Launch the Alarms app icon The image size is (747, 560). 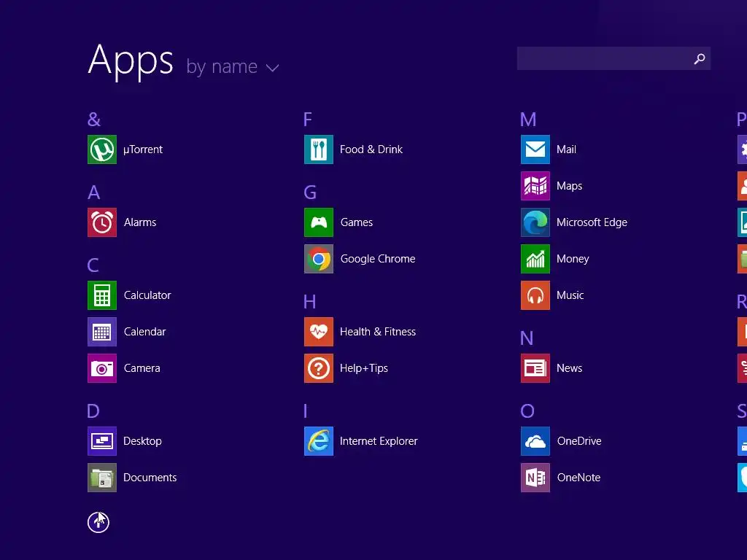pos(102,222)
